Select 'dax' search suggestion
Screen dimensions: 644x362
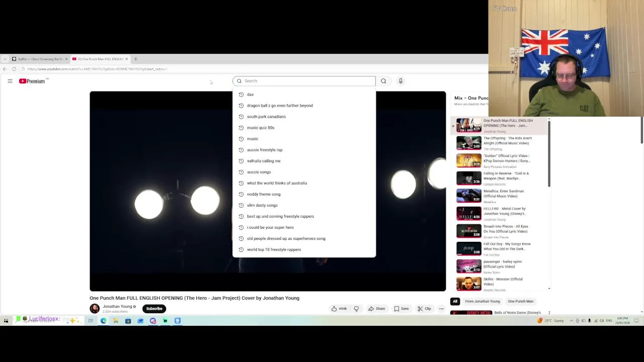[304, 95]
